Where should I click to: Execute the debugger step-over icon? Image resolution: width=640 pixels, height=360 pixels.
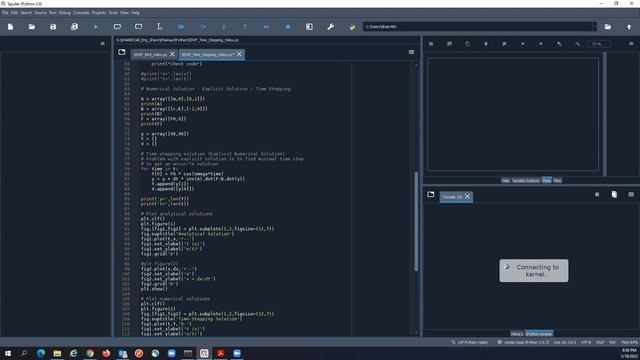pyautogui.click(x=202, y=27)
